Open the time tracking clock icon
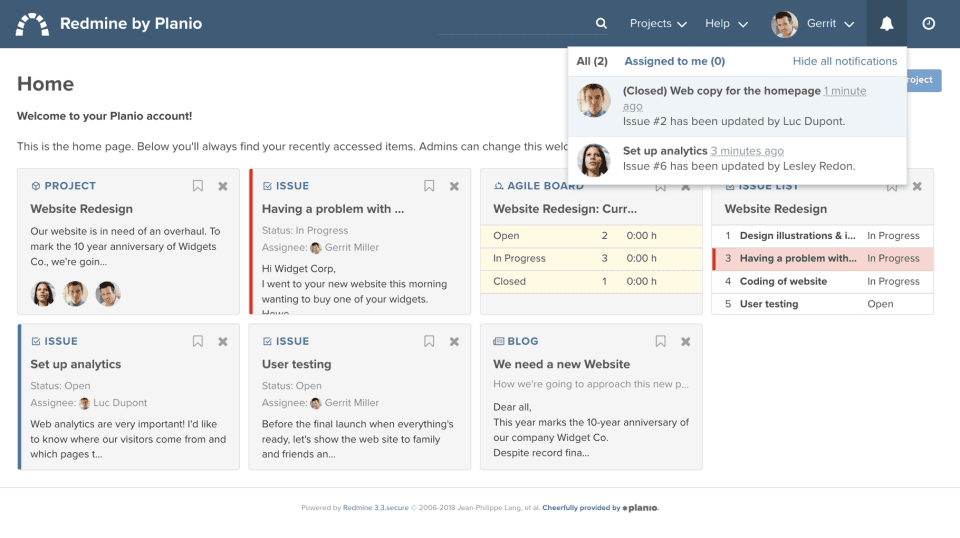Viewport: 960px width, 538px height. (929, 24)
